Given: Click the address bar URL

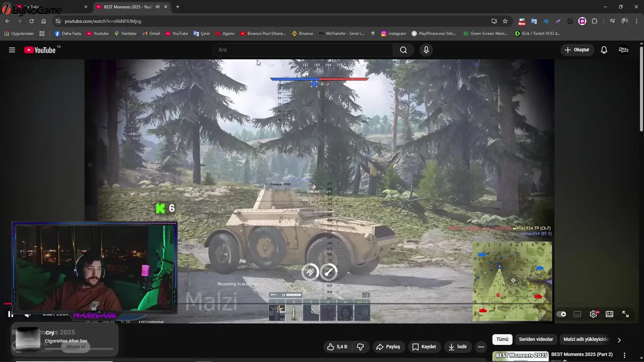Looking at the screenshot, I should tap(103, 21).
